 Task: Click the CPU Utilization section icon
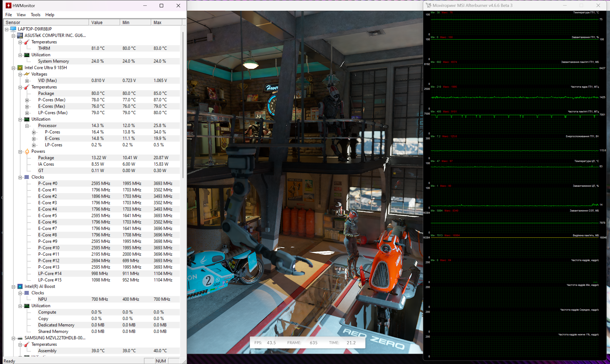(27, 119)
